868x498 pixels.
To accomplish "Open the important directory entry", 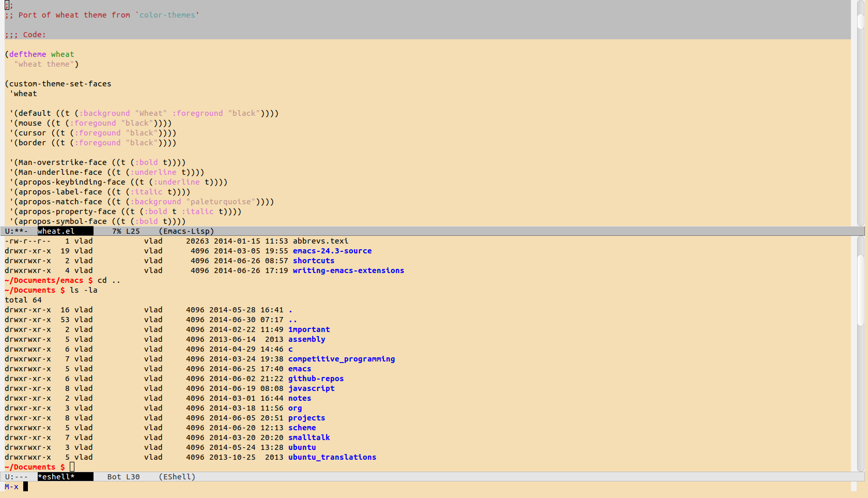I will click(x=309, y=329).
